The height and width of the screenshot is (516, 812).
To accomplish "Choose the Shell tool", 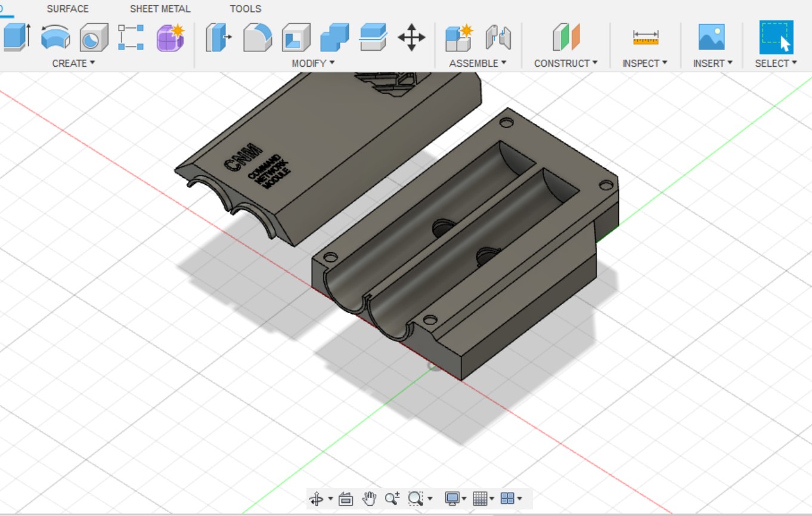I will click(x=296, y=38).
